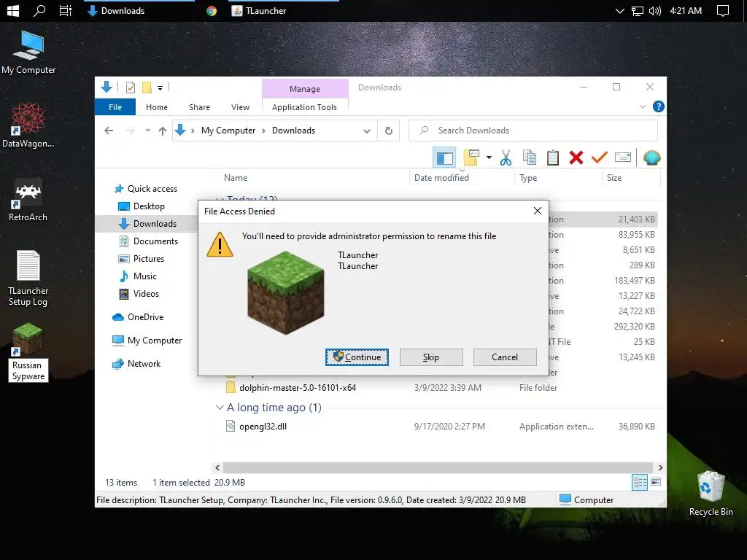Switch to large icons view in status bar
Viewport: 747px width, 560px height.
[x=656, y=483]
